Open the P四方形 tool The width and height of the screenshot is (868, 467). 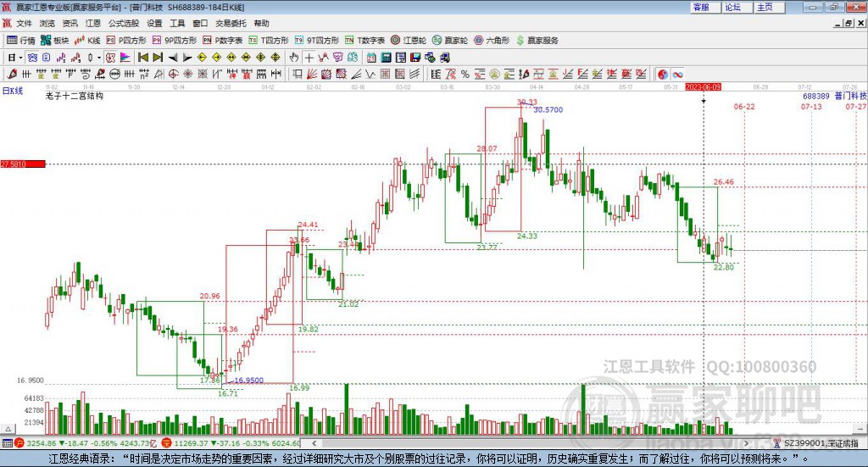pos(126,41)
